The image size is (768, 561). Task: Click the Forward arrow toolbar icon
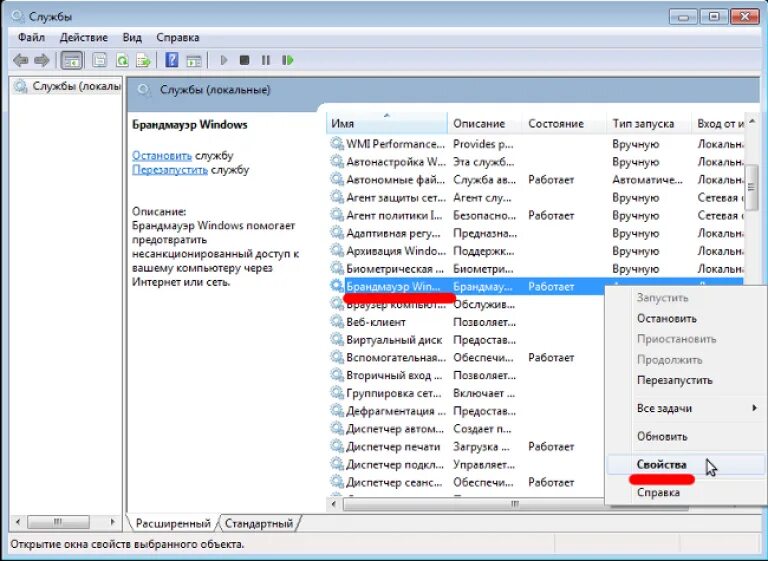[x=42, y=60]
